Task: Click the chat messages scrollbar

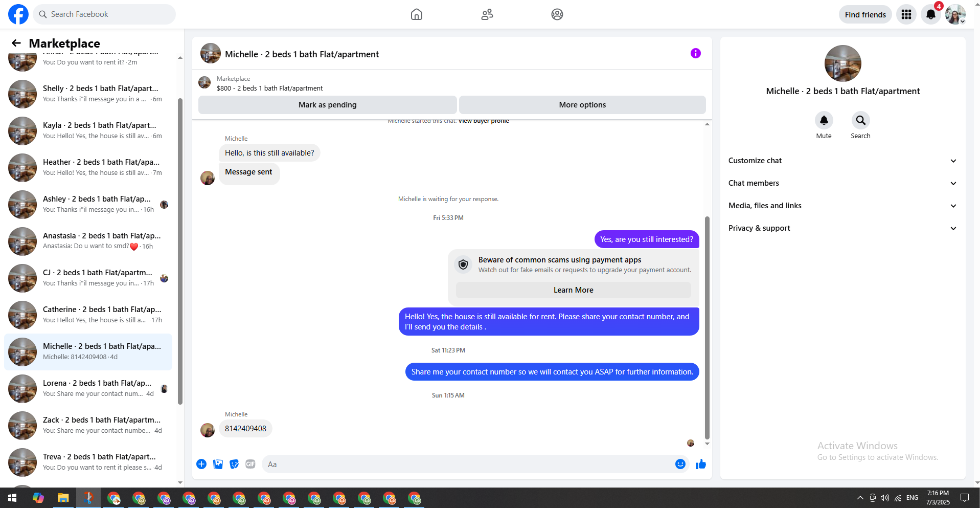Action: click(x=707, y=327)
